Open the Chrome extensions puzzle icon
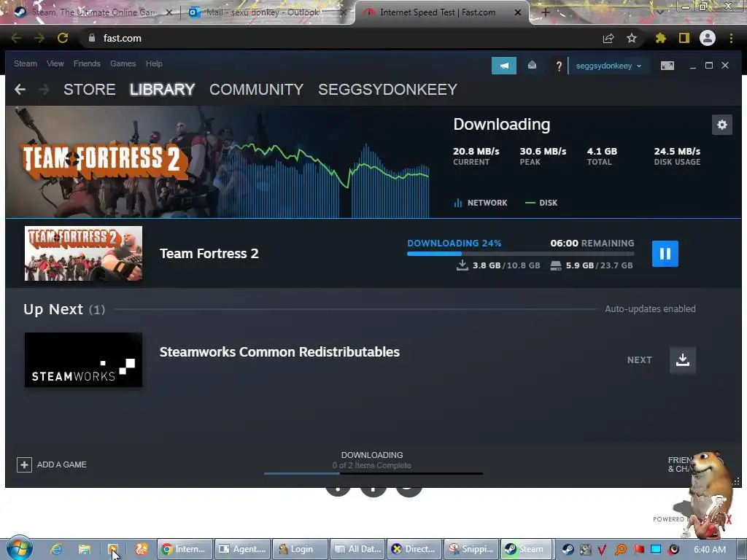The width and height of the screenshot is (747, 560). (660, 38)
